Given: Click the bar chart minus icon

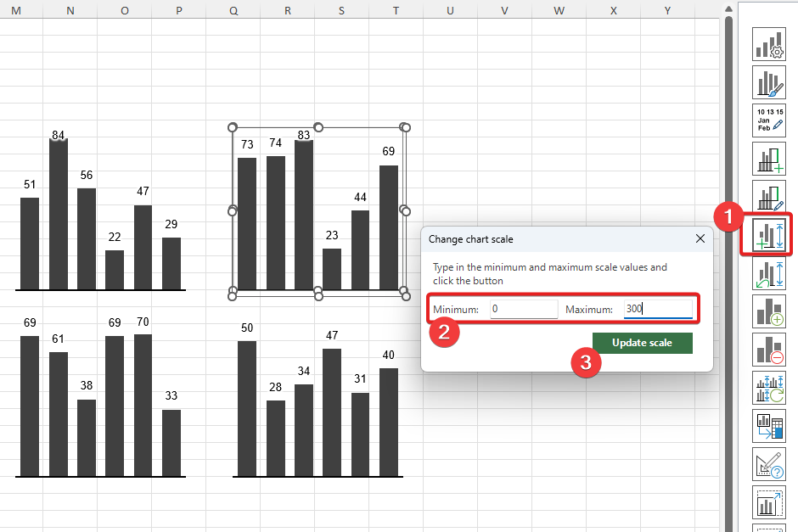Looking at the screenshot, I should pos(769,350).
